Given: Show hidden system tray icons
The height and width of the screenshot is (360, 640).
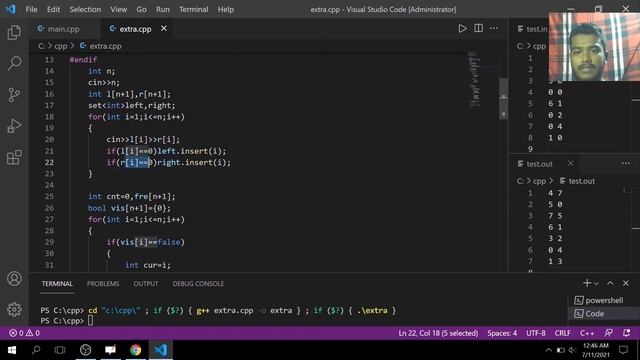Looking at the screenshot, I should tap(548, 350).
